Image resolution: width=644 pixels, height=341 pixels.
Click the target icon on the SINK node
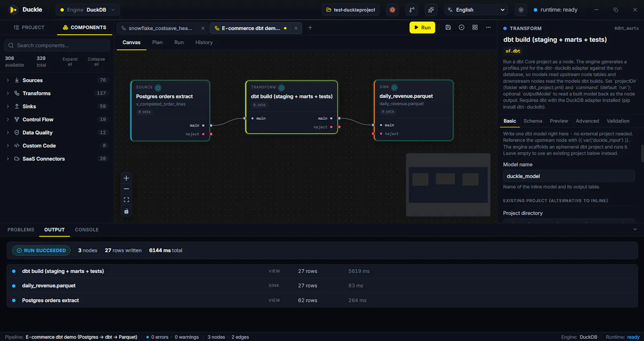point(394,87)
